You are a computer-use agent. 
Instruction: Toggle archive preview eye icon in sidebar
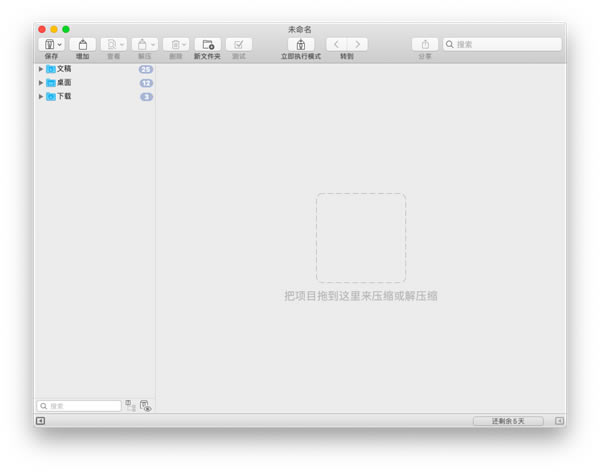145,406
